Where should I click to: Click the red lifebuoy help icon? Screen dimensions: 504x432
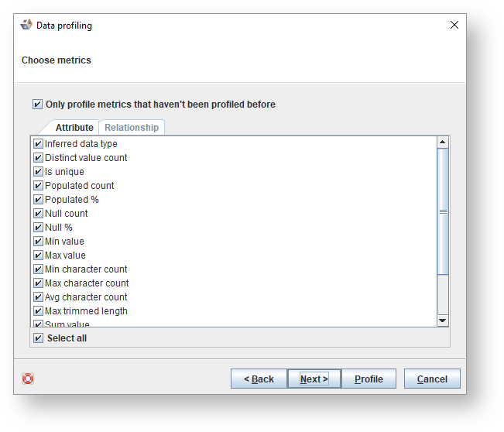click(x=28, y=379)
